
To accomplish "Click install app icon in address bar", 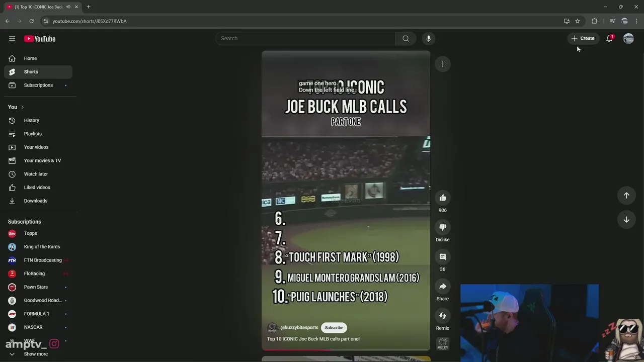I will click(x=567, y=21).
